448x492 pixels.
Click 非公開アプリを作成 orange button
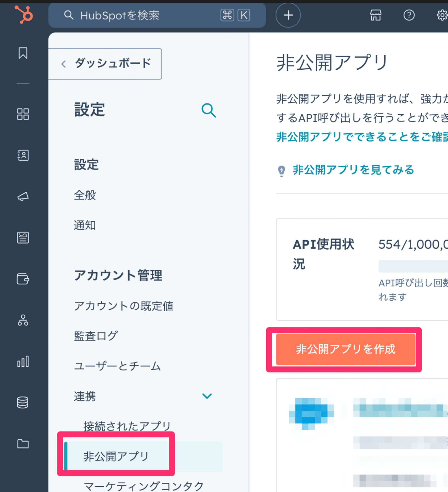(345, 349)
